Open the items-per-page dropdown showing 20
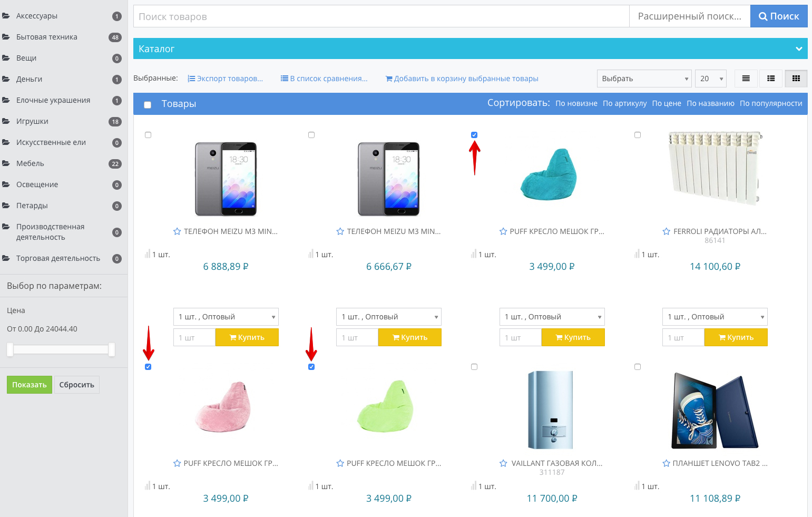 (710, 79)
